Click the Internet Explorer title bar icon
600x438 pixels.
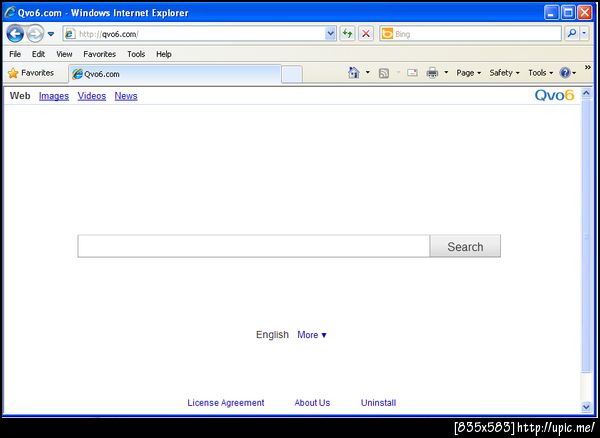pyautogui.click(x=10, y=13)
